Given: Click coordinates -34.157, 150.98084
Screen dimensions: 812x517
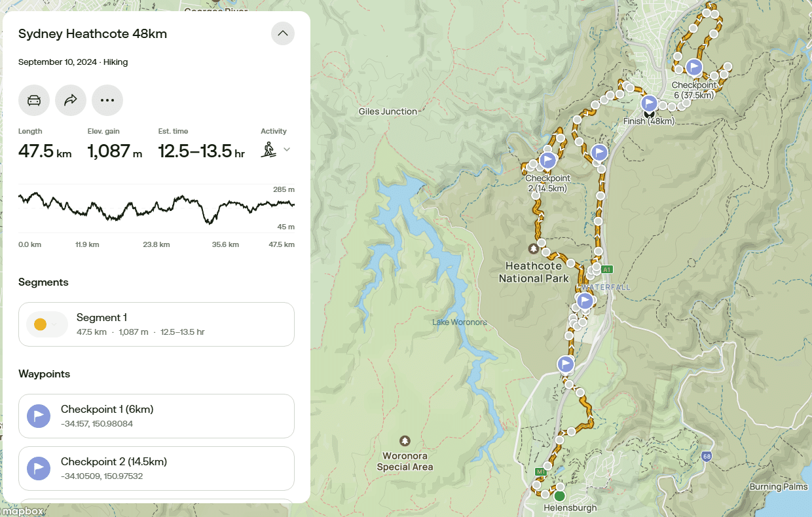Looking at the screenshot, I should (x=97, y=424).
